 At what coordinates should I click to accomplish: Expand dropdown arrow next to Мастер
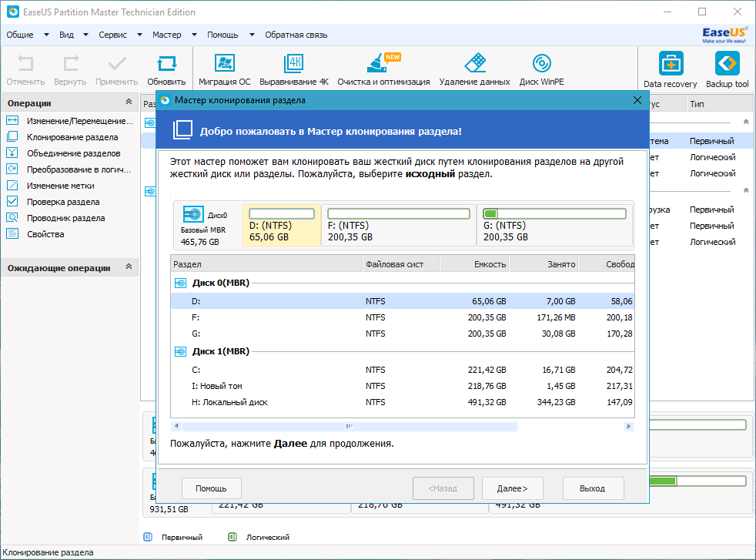pyautogui.click(x=194, y=35)
